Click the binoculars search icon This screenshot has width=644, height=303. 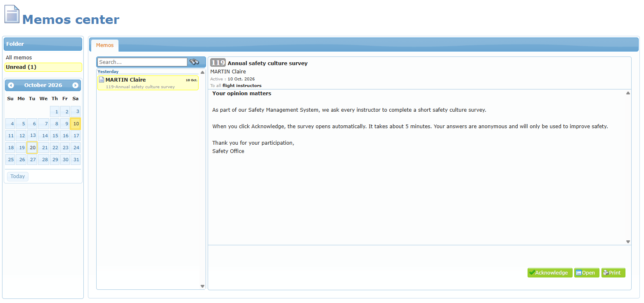tap(194, 62)
